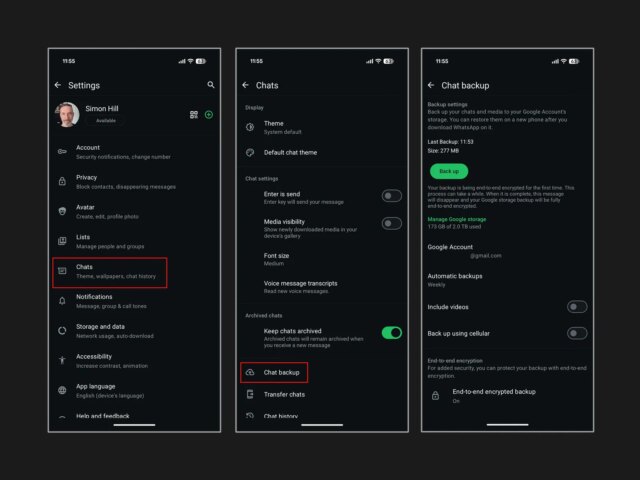Open the Manage Google storage link
This screenshot has width=640, height=480.
click(458, 218)
